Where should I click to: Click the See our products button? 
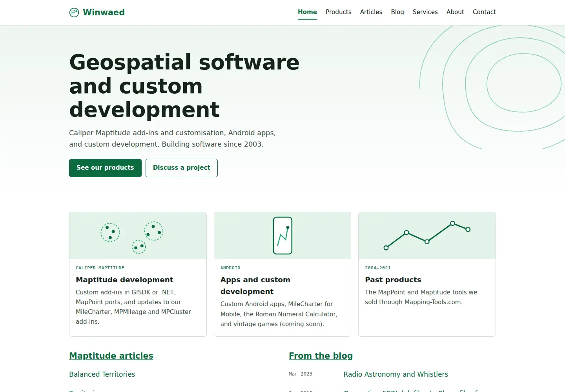click(105, 168)
